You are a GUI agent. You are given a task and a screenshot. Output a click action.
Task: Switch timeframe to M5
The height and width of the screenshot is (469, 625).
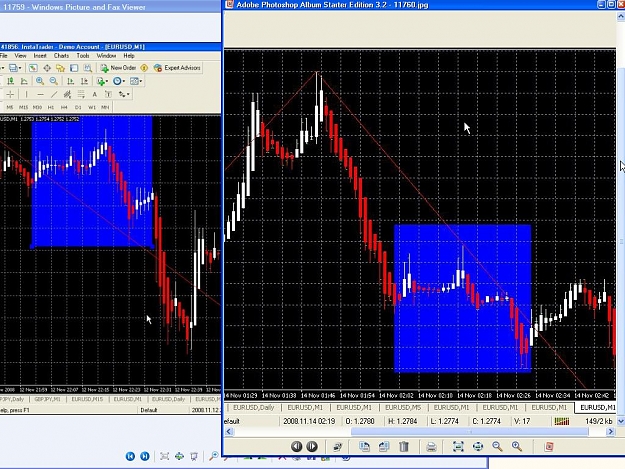tap(10, 107)
